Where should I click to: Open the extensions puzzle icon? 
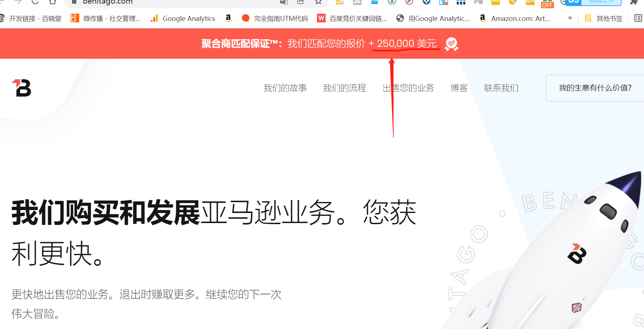[634, 2]
